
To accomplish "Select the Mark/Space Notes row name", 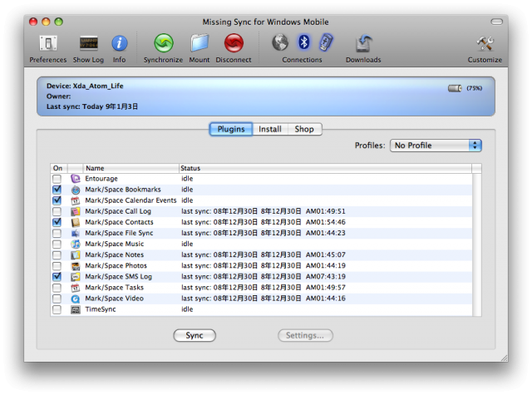I will (115, 254).
